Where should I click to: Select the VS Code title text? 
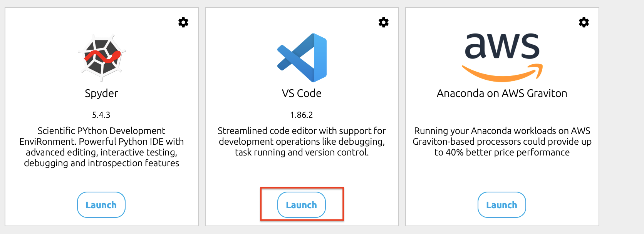pyautogui.click(x=302, y=94)
